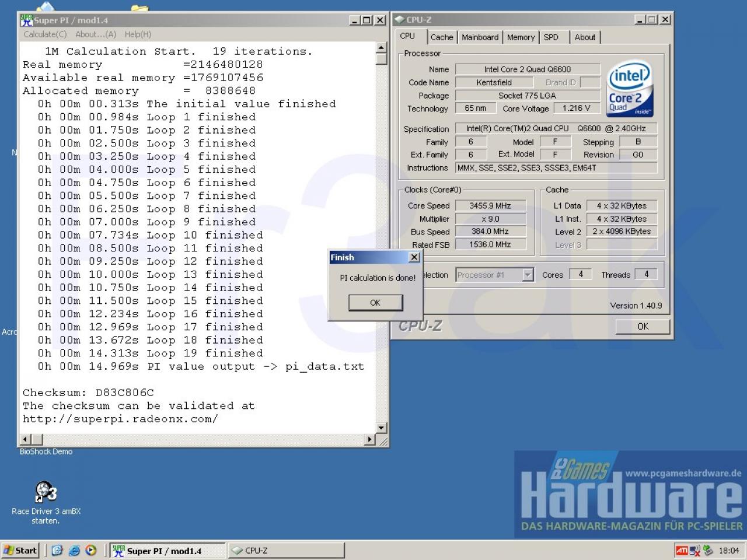Click the Name field showing Intel Core 2 Quad Q6600

(528, 69)
